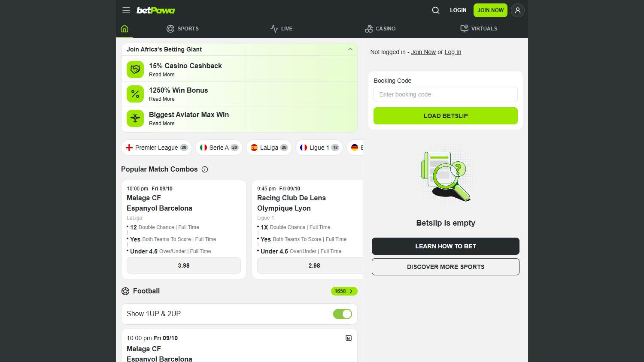This screenshot has width=644, height=362.
Task: Open the search icon
Action: point(436,10)
